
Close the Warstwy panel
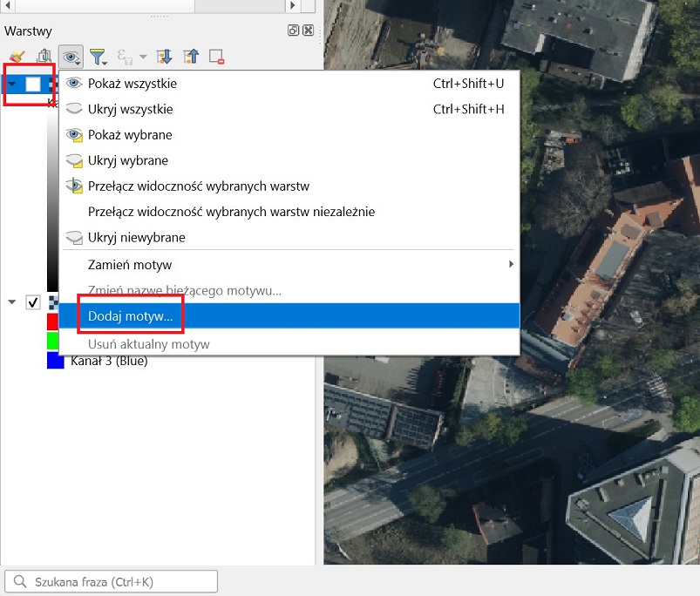coord(308,30)
